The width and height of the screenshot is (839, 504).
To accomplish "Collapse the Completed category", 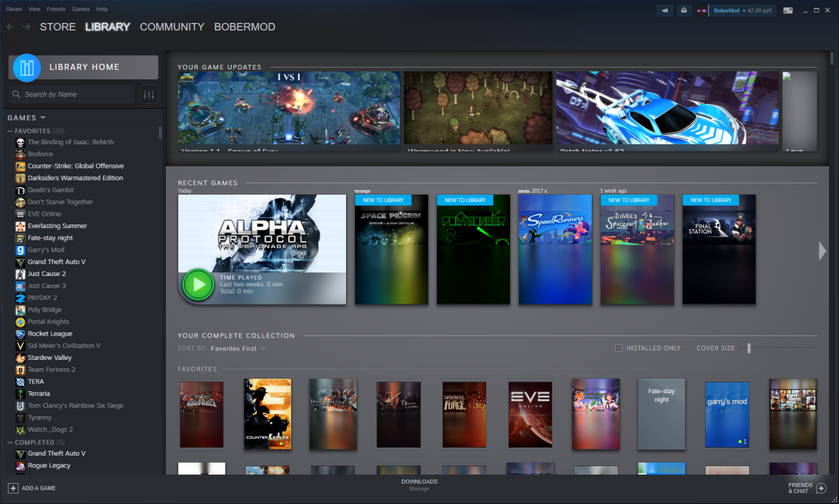I will [x=10, y=442].
